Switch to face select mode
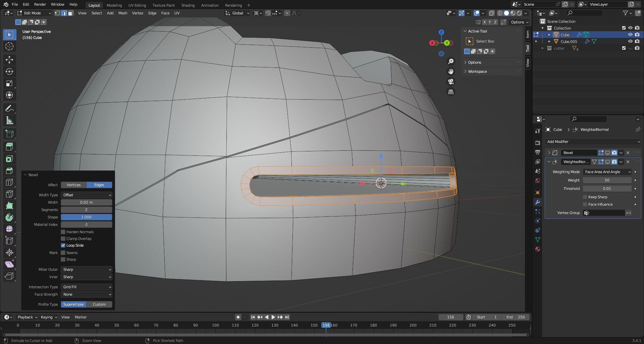Screen dimensions: 644x344 (71, 13)
